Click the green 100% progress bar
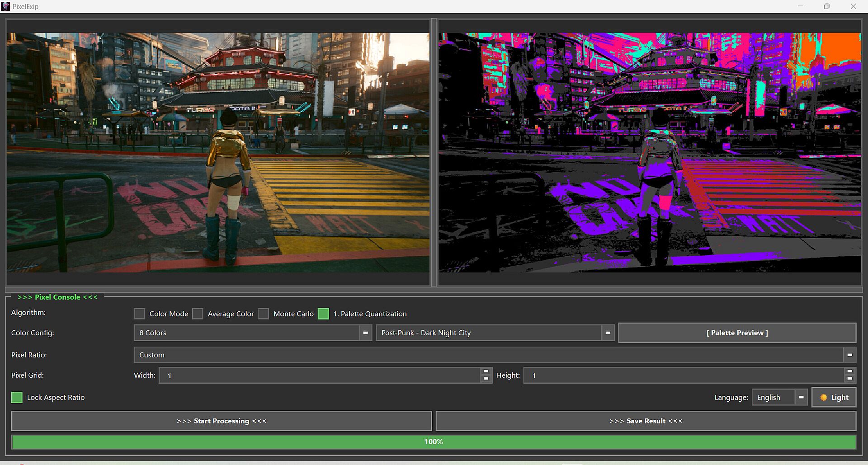The height and width of the screenshot is (465, 868). (x=434, y=442)
